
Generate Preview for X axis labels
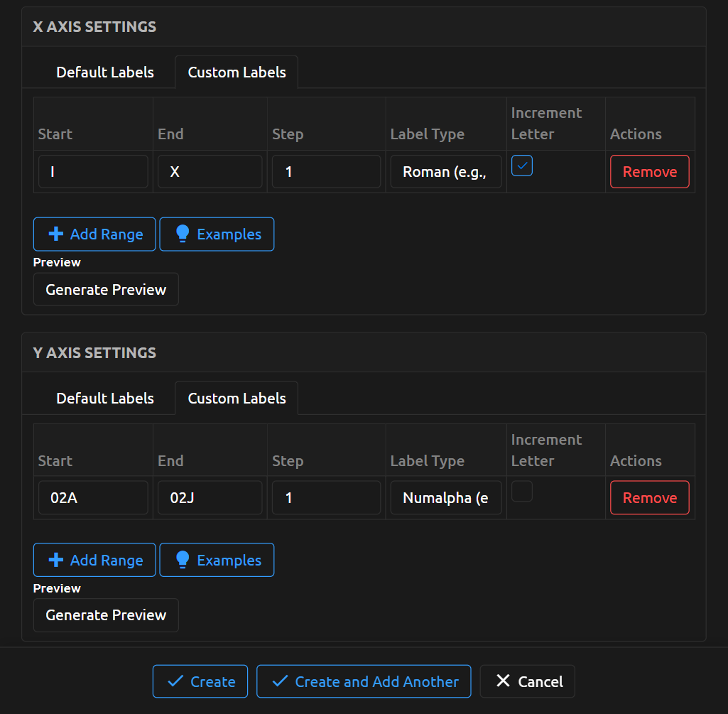coord(106,290)
